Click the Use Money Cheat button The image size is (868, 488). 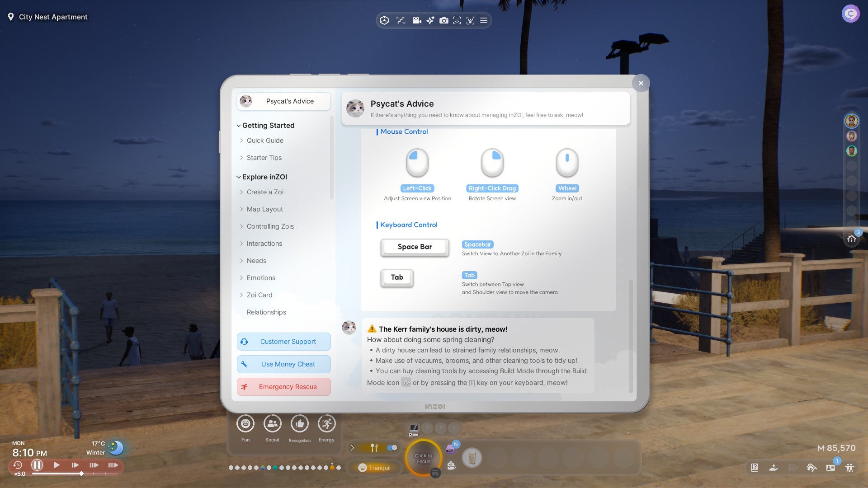coord(284,364)
